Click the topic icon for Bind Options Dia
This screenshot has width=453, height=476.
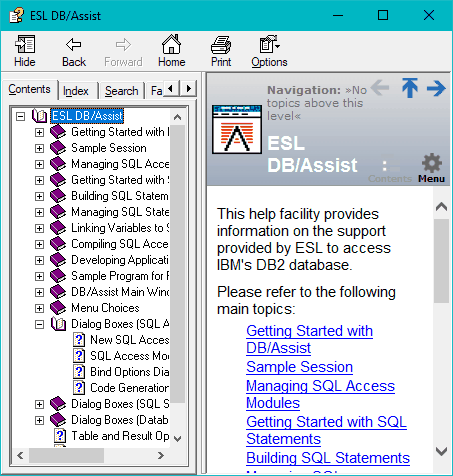coord(79,372)
